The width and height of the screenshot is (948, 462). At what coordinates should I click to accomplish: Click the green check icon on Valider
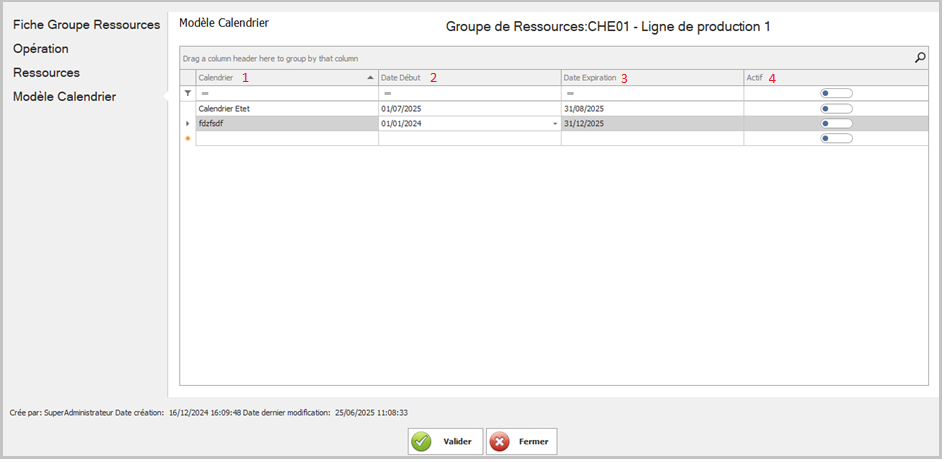click(423, 442)
